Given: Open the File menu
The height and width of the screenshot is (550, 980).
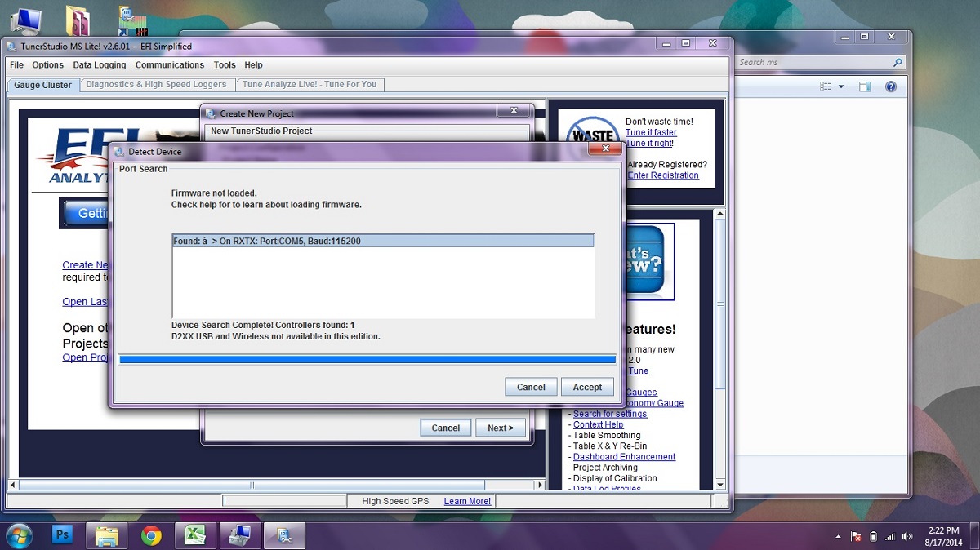Looking at the screenshot, I should tap(16, 65).
